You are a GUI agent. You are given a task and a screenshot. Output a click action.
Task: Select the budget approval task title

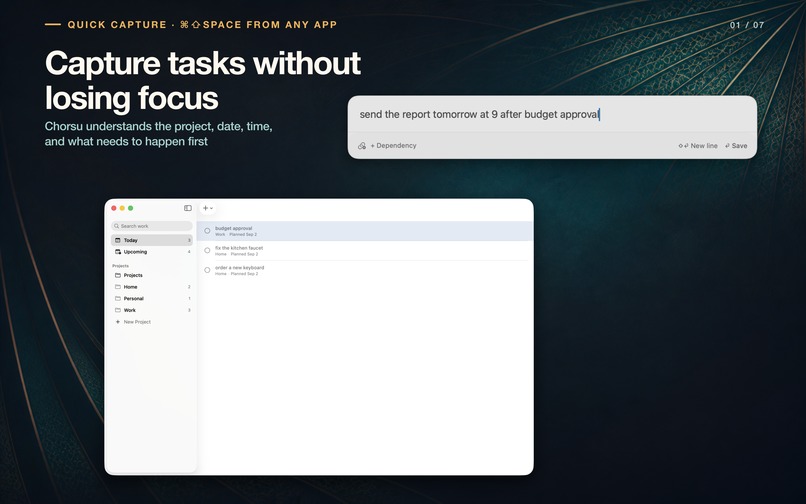tap(233, 228)
